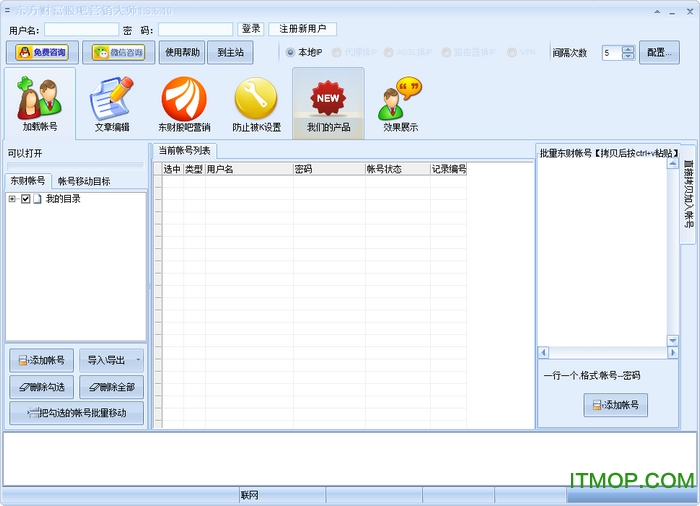Click the paste box scroll right arrow
This screenshot has height=506, width=700.
coord(673,352)
